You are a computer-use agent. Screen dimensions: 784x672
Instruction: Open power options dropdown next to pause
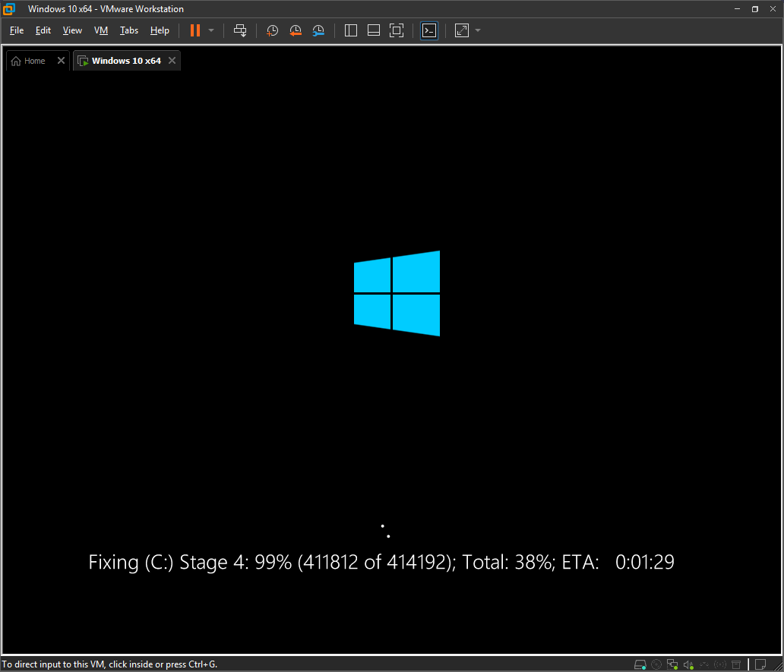click(x=211, y=30)
